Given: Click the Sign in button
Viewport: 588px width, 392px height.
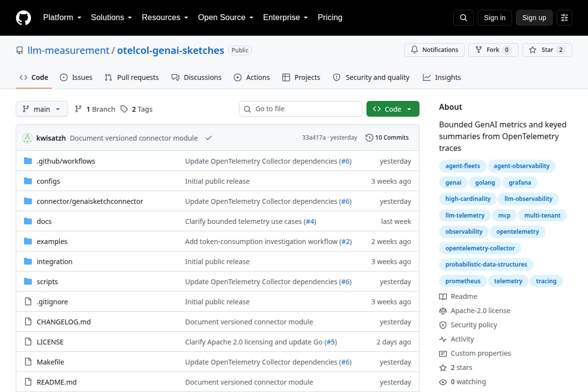Looking at the screenshot, I should (495, 18).
